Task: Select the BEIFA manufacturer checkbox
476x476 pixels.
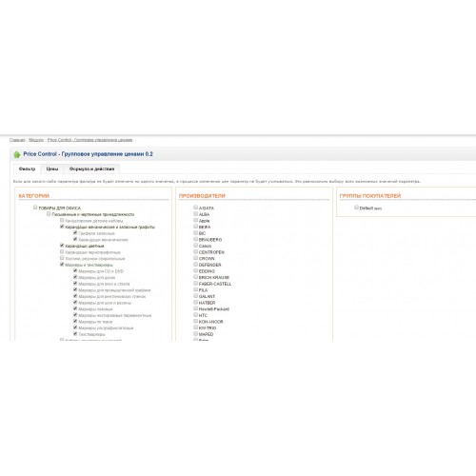Action: (x=196, y=227)
